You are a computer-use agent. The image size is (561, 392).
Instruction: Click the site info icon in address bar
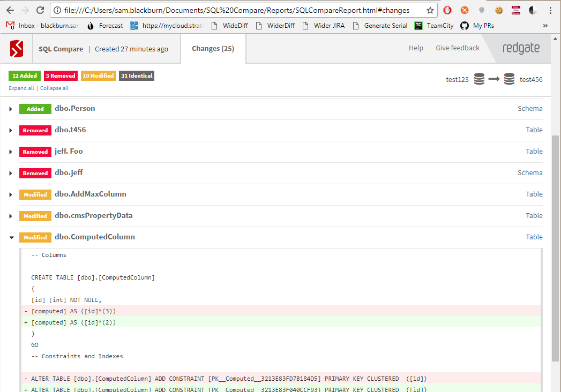tap(57, 10)
